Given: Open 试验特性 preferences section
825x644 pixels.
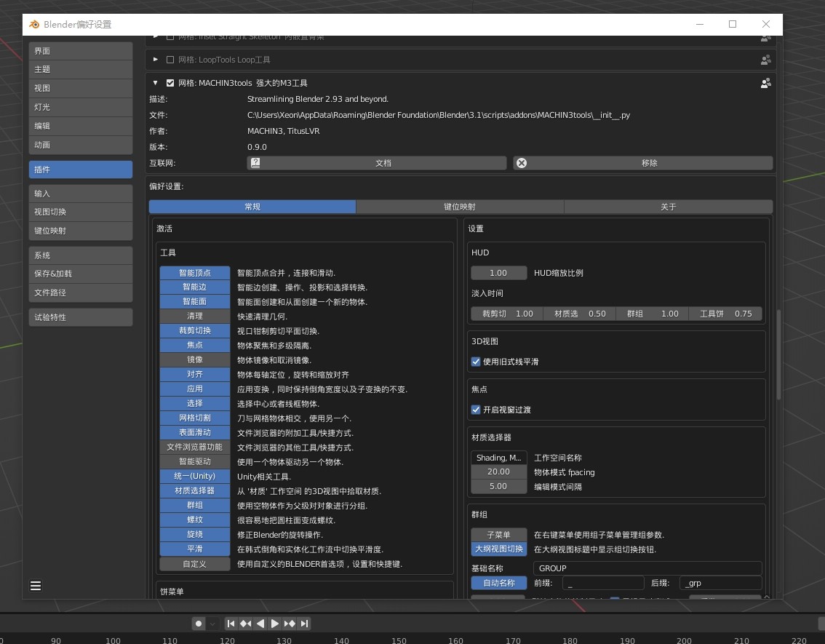Looking at the screenshot, I should [x=81, y=317].
